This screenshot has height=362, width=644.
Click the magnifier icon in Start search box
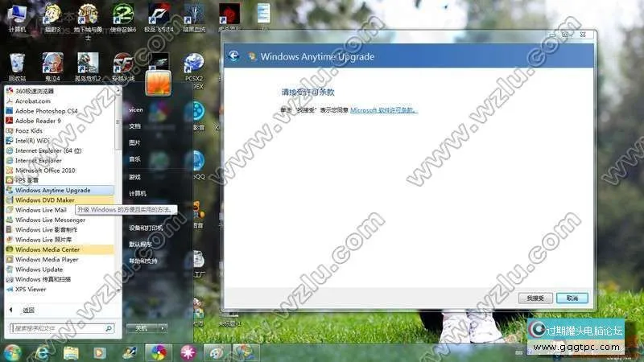pos(109,328)
